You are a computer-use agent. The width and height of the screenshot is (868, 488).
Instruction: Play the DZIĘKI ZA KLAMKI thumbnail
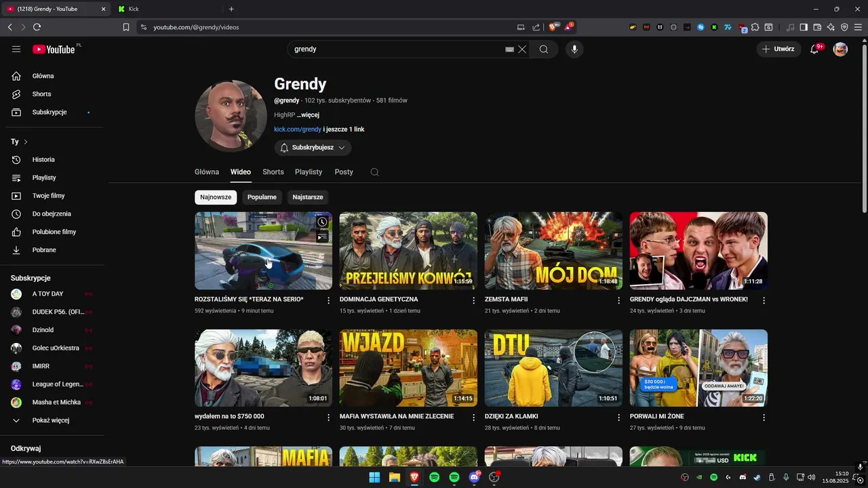coord(553,368)
